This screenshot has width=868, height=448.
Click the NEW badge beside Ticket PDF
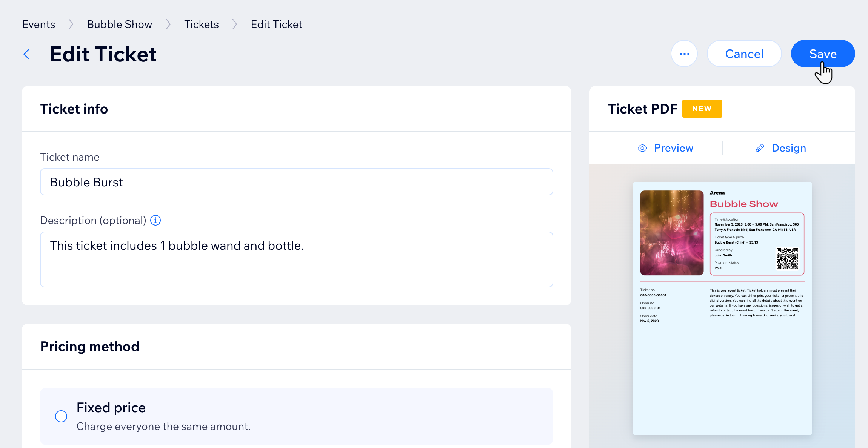click(702, 109)
